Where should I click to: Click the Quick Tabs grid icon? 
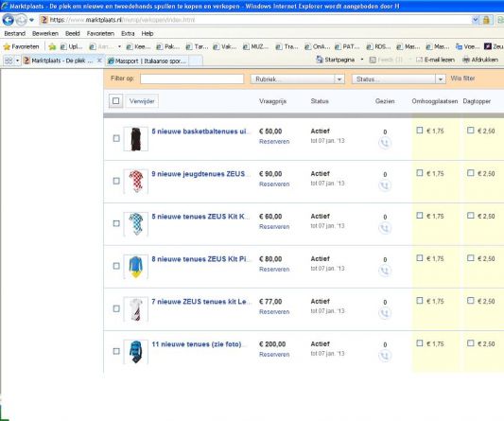coord(9,61)
